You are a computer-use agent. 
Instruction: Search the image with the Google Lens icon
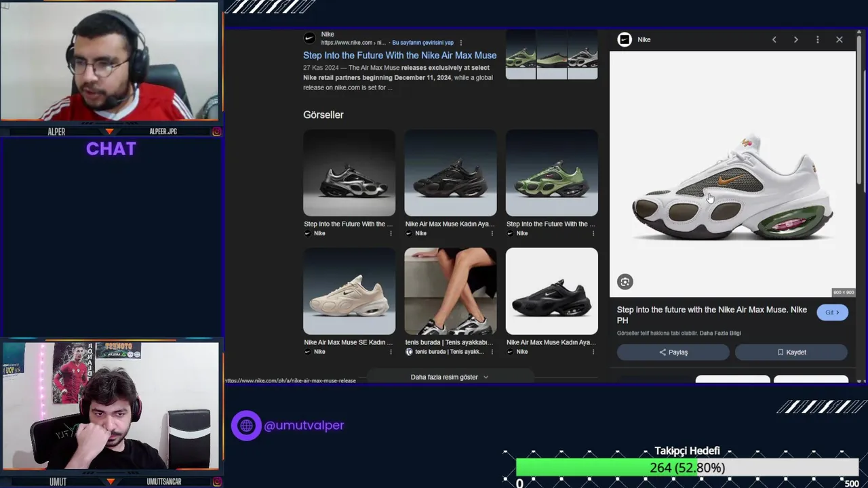625,282
